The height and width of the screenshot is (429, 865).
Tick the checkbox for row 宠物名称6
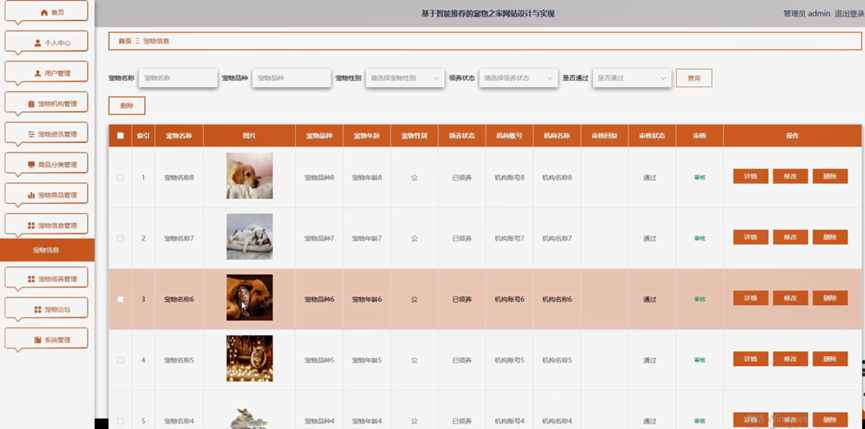(120, 299)
